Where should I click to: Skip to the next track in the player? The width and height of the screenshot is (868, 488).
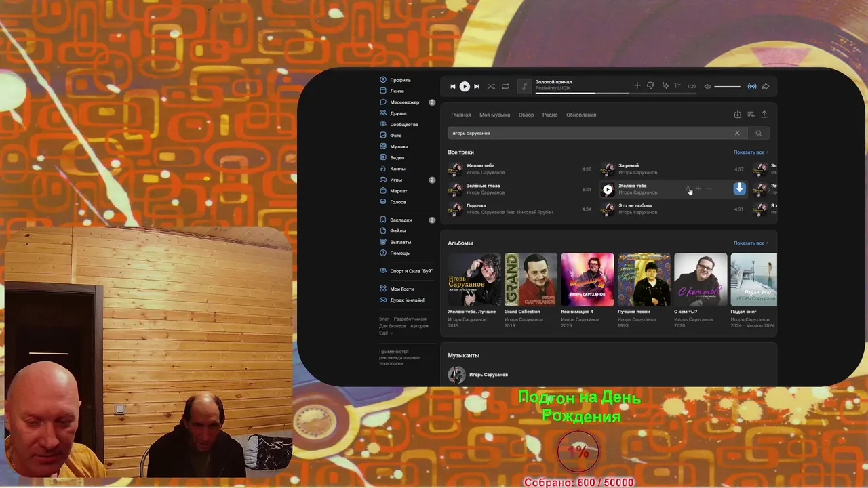tap(476, 87)
